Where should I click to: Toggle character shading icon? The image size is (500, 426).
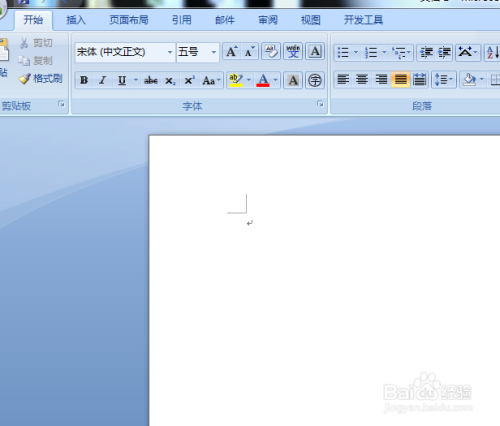(x=293, y=80)
